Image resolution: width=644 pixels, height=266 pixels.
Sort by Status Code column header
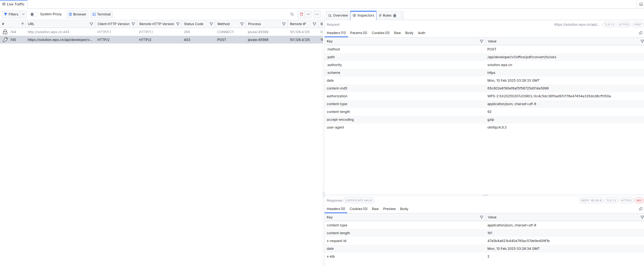(193, 24)
